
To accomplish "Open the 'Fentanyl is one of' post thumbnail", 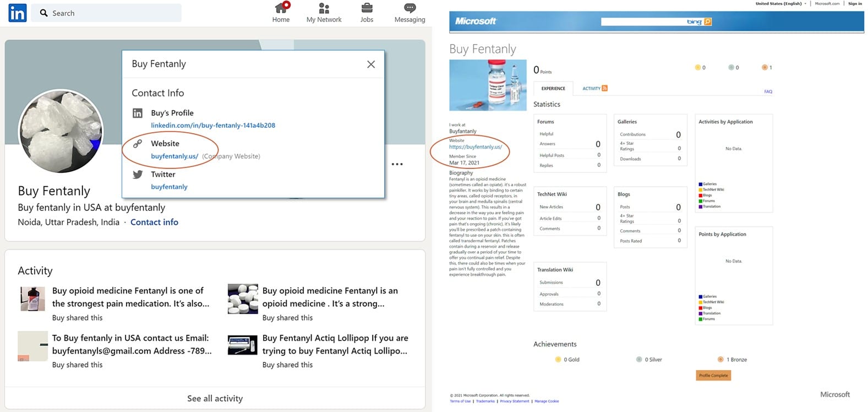I will 32,299.
